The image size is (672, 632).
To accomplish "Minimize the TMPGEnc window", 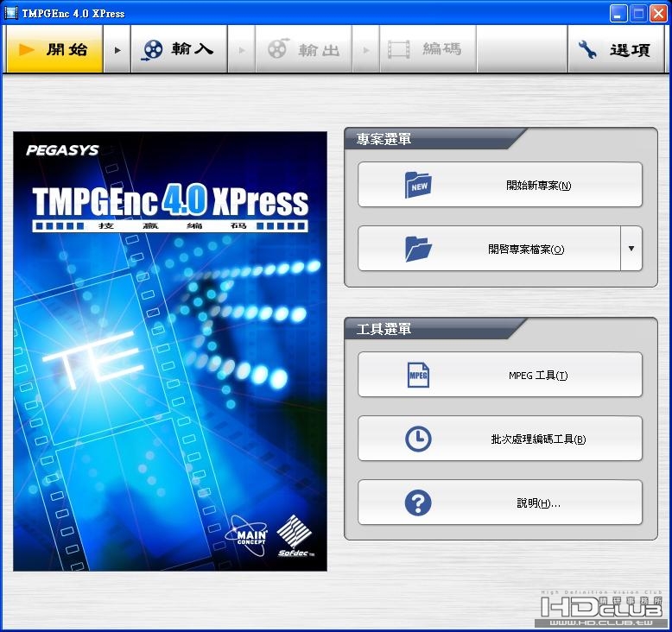I will [618, 13].
